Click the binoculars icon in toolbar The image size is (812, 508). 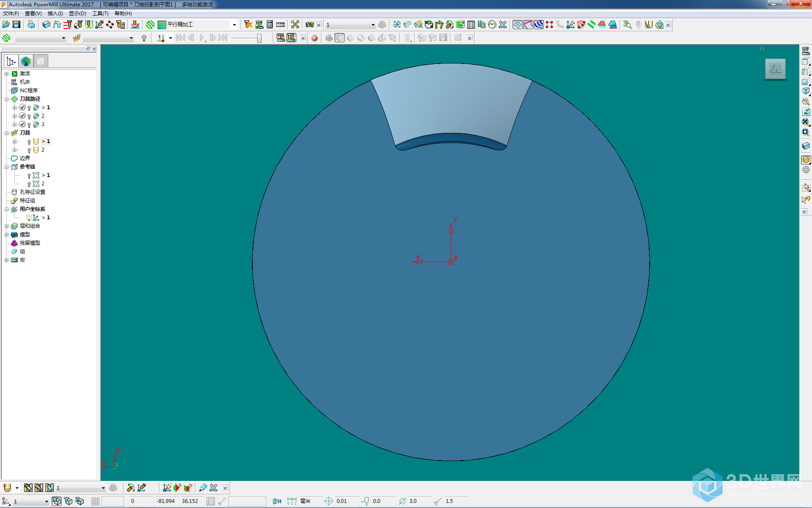310,25
